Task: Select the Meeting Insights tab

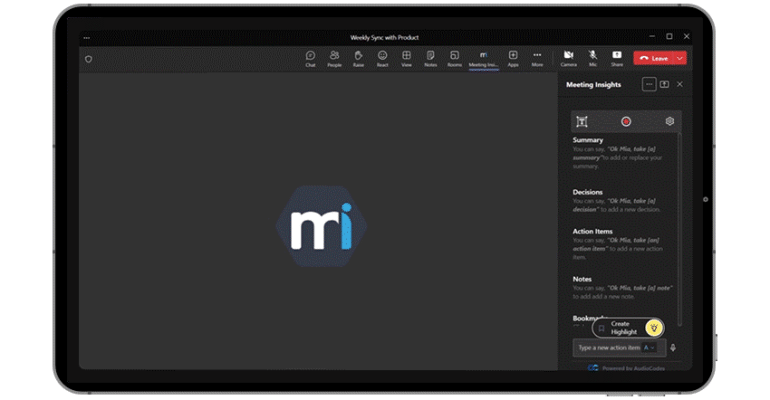Action: 484,59
